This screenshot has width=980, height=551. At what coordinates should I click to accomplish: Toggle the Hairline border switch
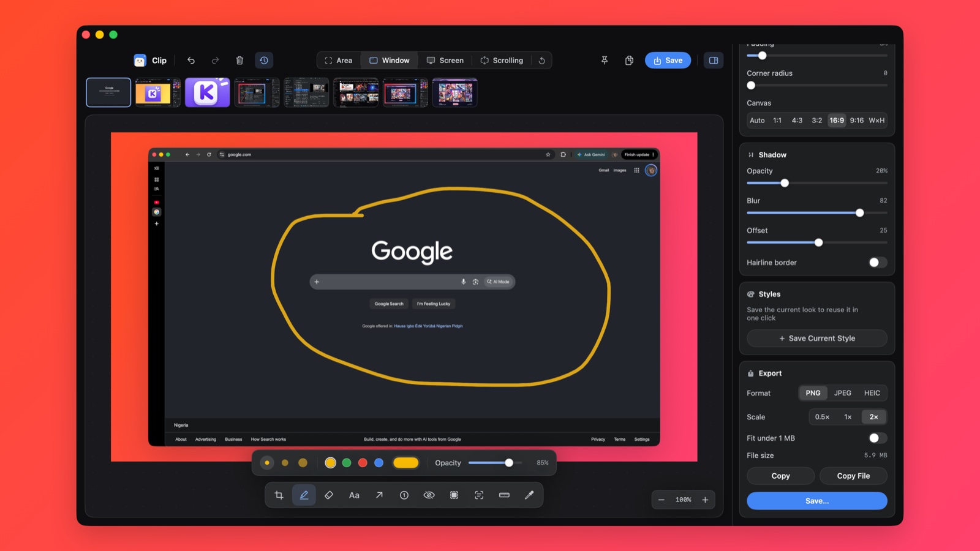(878, 263)
